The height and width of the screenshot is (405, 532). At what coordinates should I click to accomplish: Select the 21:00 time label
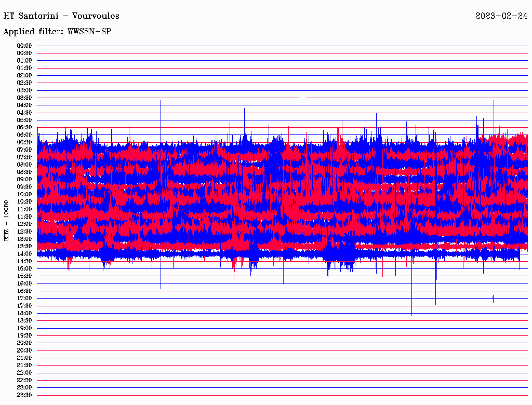coord(24,358)
